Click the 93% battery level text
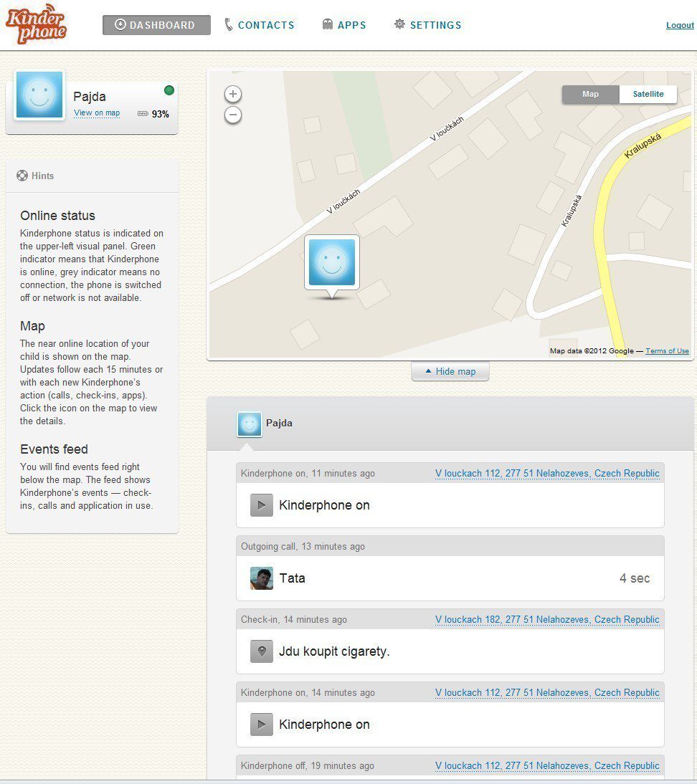The width and height of the screenshot is (697, 784). point(160,114)
